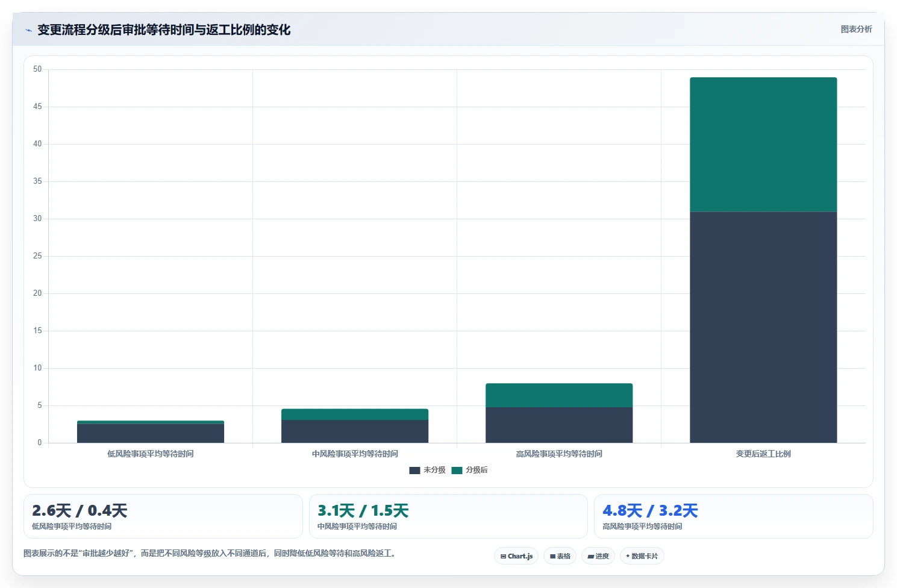Click the dark segment of 高风险事项平均等待时间 bar
The width and height of the screenshot is (897, 588).
coord(559,425)
